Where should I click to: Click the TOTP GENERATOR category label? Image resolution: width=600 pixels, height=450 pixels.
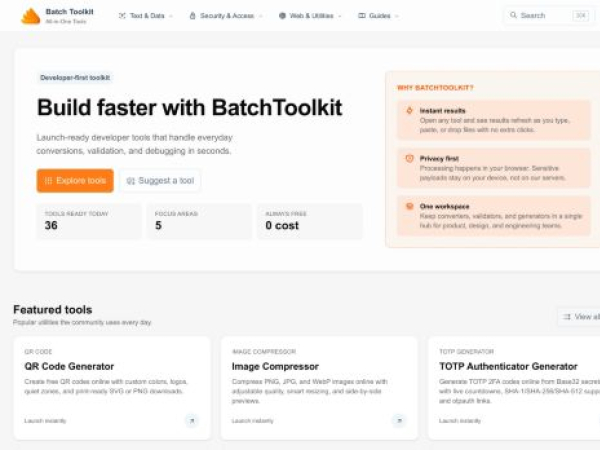coord(466,352)
